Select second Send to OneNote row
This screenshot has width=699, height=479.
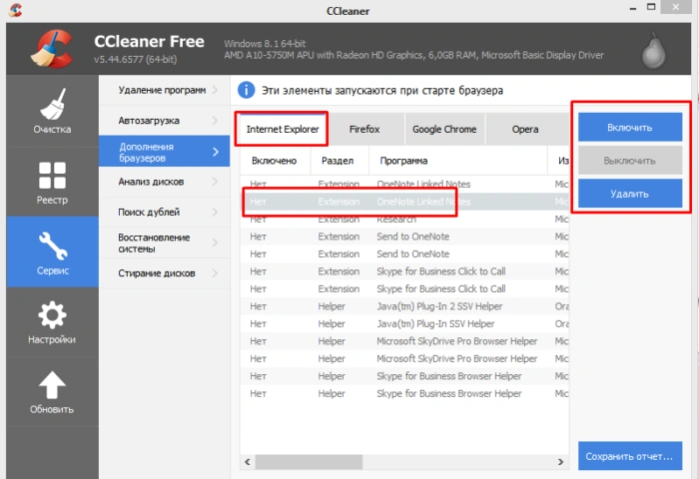(x=405, y=254)
